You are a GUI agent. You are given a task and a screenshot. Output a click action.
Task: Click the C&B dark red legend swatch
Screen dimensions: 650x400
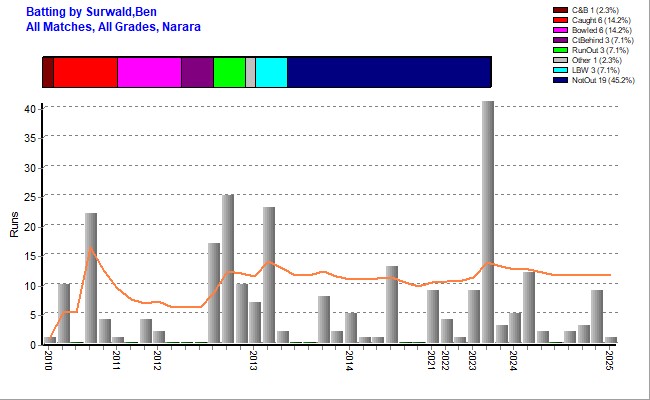tap(561, 10)
